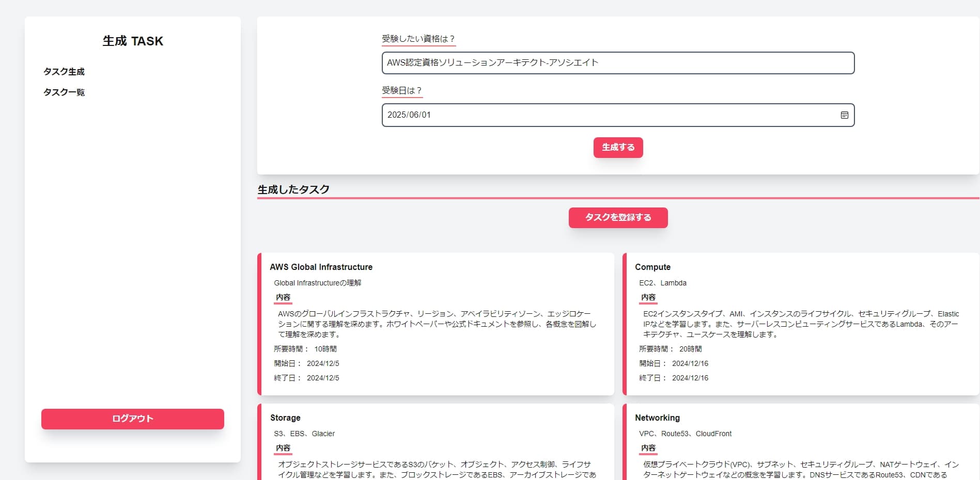Focus the 受験したい資格は？ input field
Viewport: 980px width, 480px height.
tap(618, 63)
